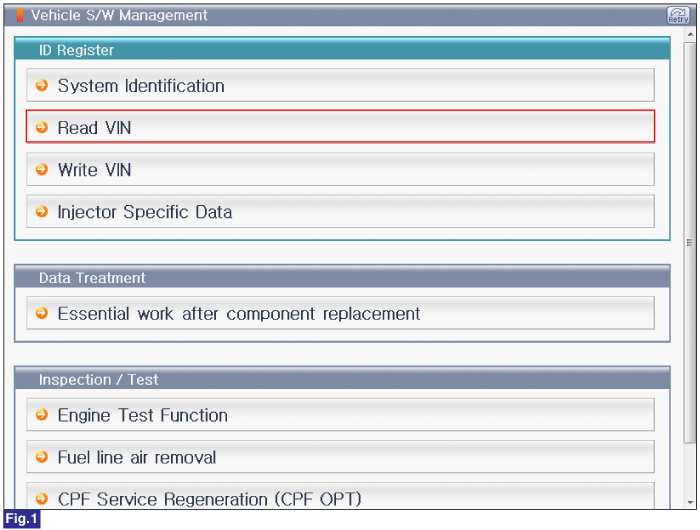This screenshot has width=700, height=530.
Task: Click the Vehicle S/W Management app icon
Action: [x=20, y=15]
